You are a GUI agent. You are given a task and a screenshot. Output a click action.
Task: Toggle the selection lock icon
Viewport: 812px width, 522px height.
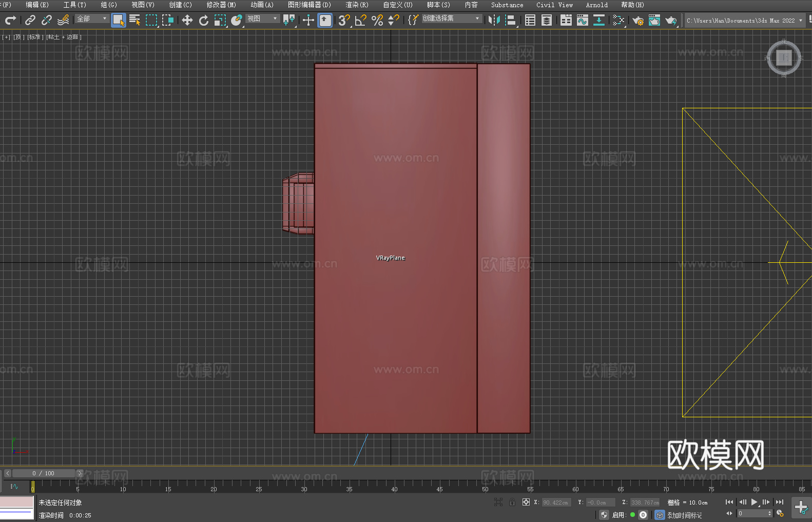(512, 502)
